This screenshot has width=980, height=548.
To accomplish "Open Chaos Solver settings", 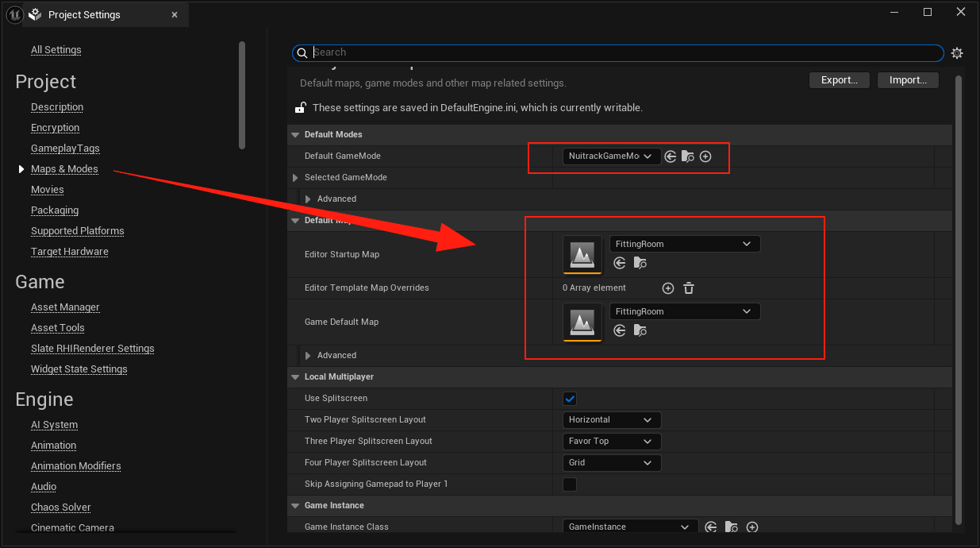I will coord(61,507).
